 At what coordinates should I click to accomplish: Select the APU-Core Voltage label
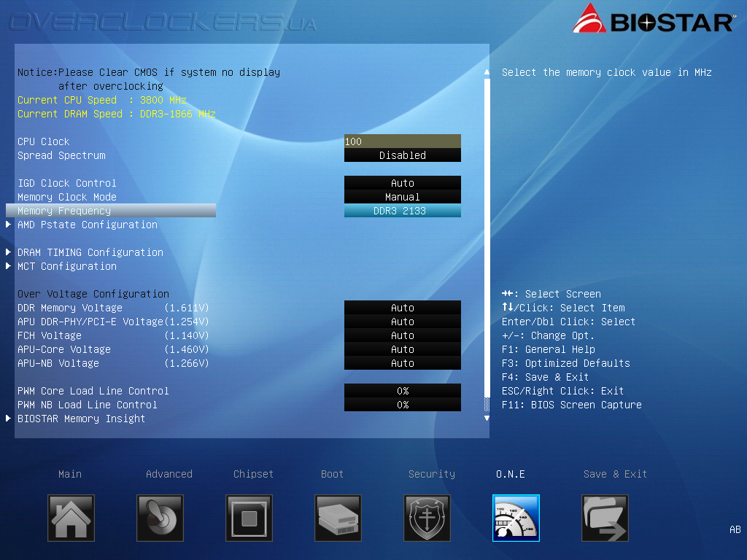click(64, 349)
